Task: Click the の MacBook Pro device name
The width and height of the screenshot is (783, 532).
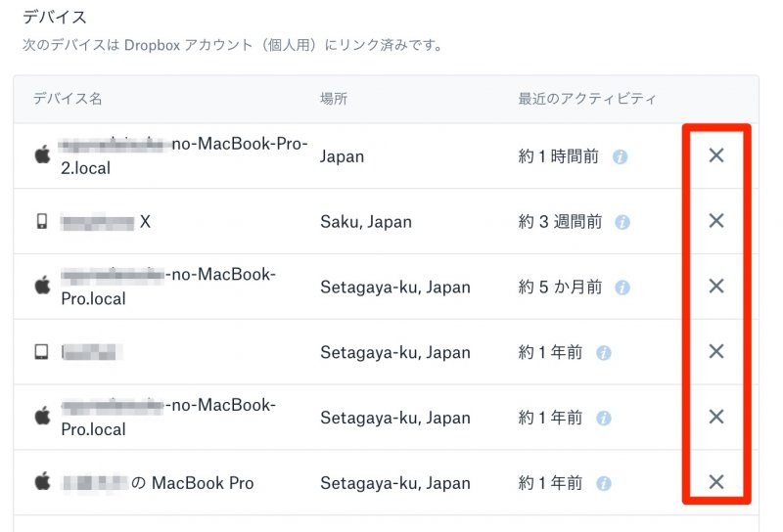Action: (x=158, y=482)
